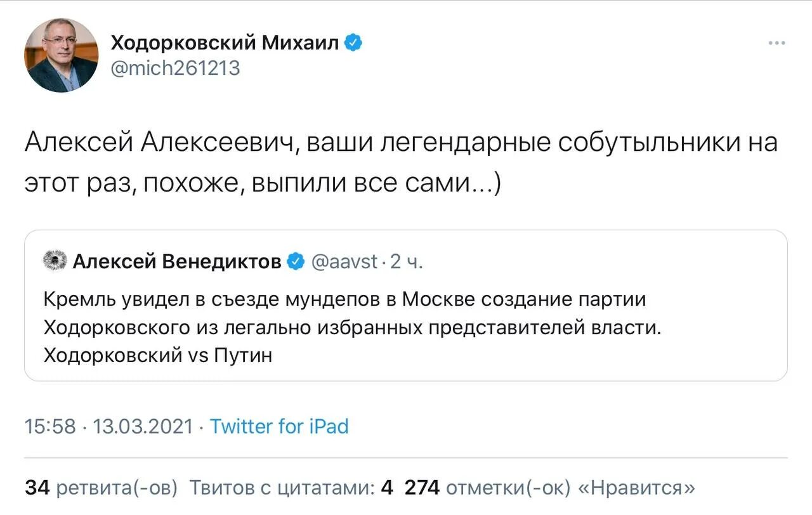Open the Алексей Венедиктов author name
The width and height of the screenshot is (812, 515).
click(177, 261)
